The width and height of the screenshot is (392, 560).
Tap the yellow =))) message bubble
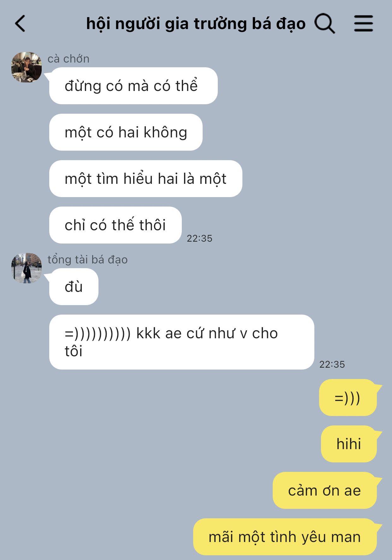pyautogui.click(x=348, y=397)
